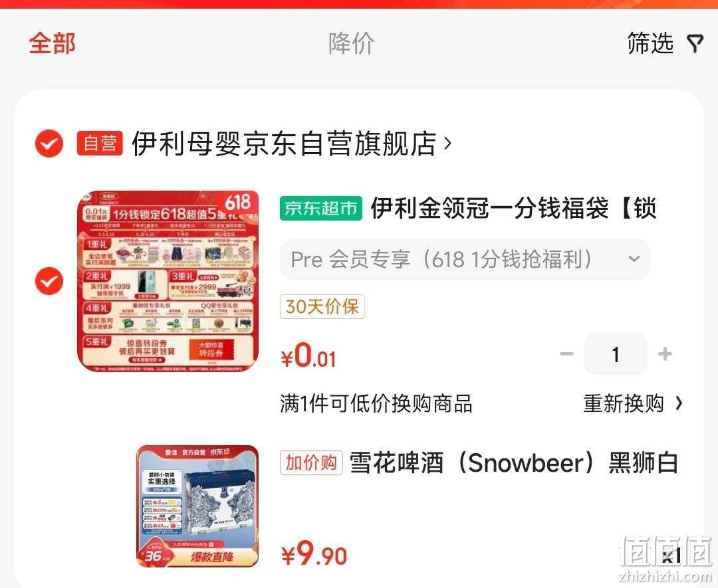Tap the 618 badge on promo image
The width and height of the screenshot is (718, 588).
[238, 202]
